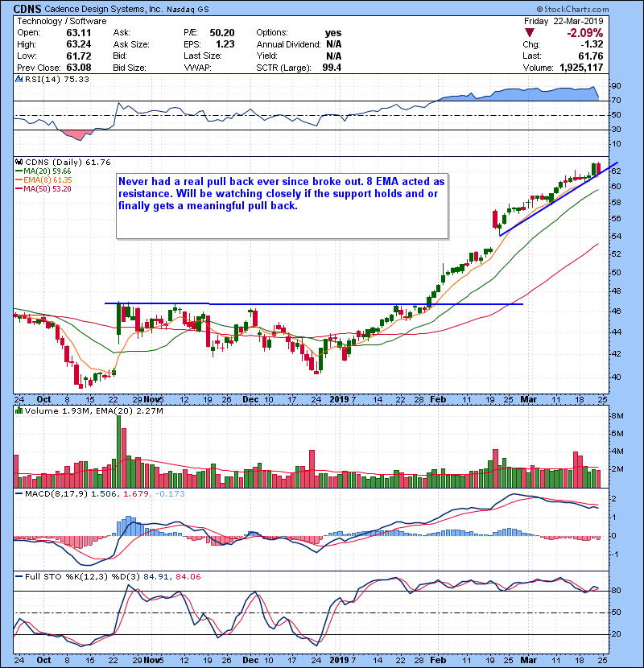
Task: Click the -2.09% percent change
Action: pos(584,33)
